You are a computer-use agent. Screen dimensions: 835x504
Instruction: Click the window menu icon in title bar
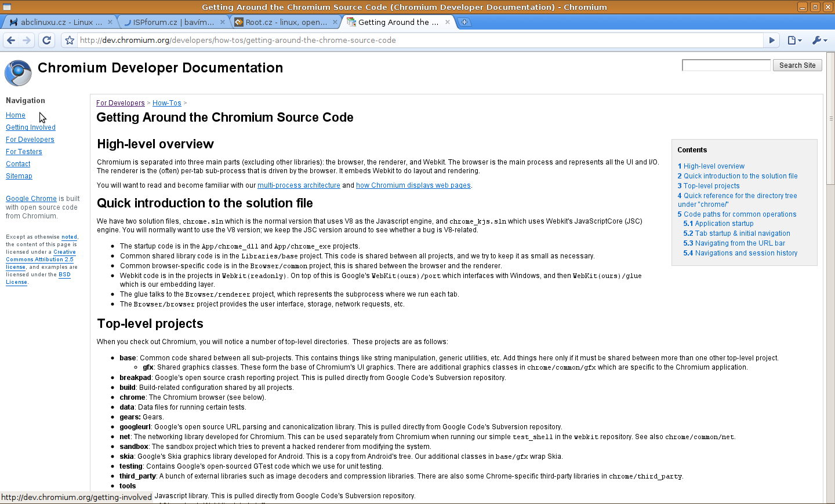pyautogui.click(x=6, y=7)
